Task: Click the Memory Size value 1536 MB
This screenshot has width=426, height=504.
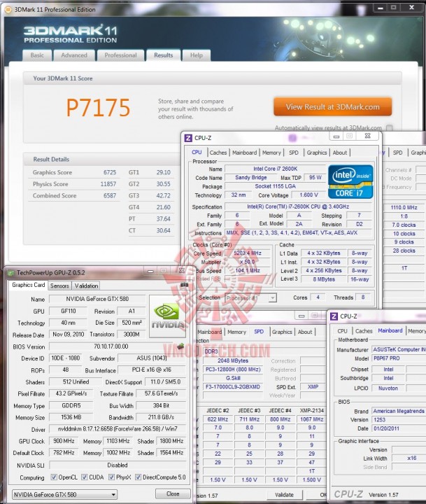Action: pyautogui.click(x=71, y=417)
